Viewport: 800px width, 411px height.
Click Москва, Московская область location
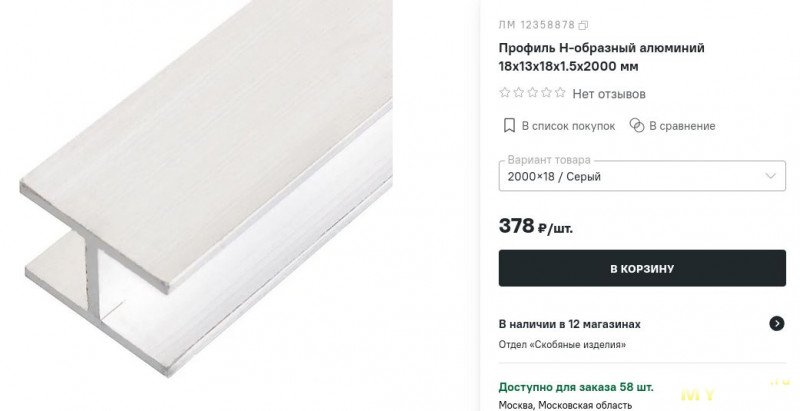[565, 405]
